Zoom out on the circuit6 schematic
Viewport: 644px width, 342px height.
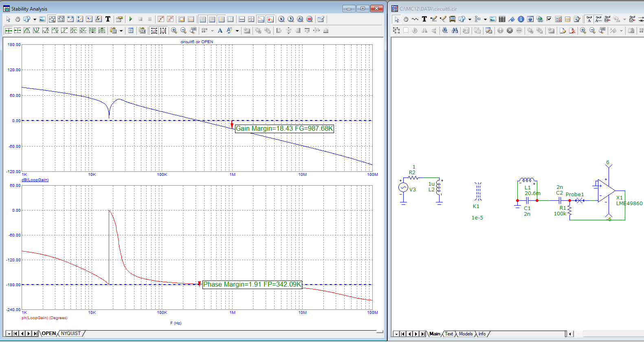click(x=592, y=31)
